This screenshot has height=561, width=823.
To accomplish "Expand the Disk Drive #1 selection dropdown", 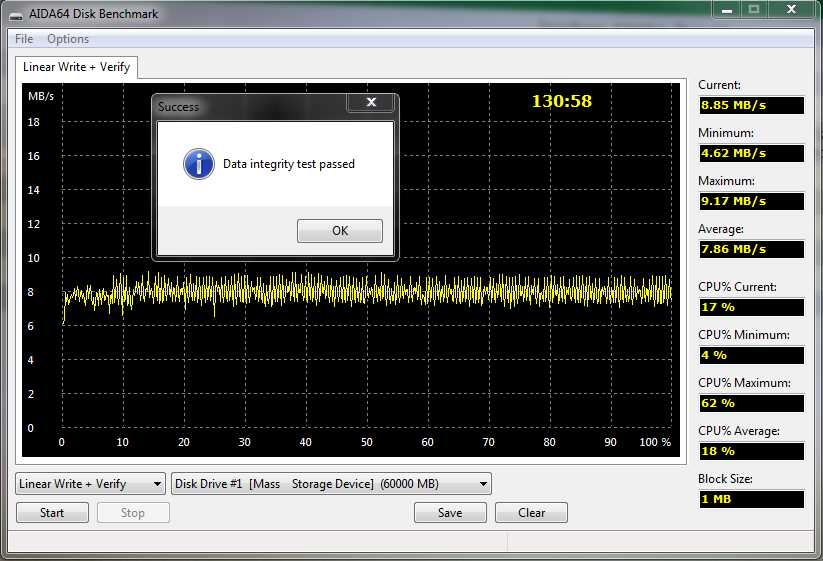I will click(331, 484).
